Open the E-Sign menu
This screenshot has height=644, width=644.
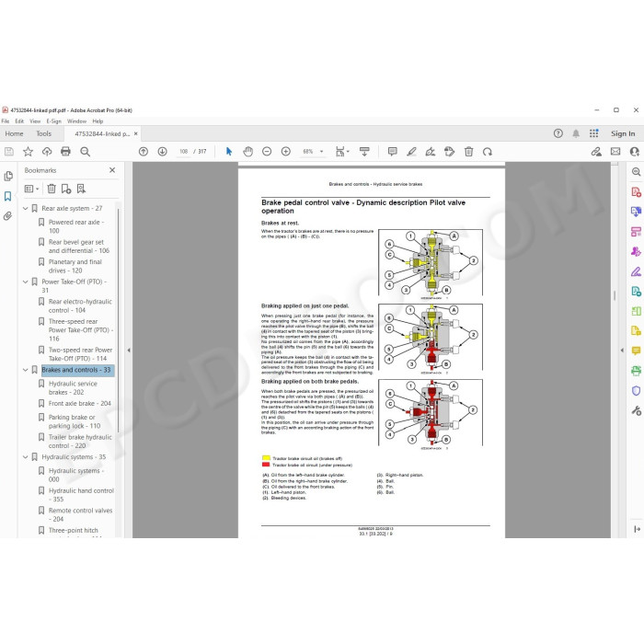tap(53, 121)
